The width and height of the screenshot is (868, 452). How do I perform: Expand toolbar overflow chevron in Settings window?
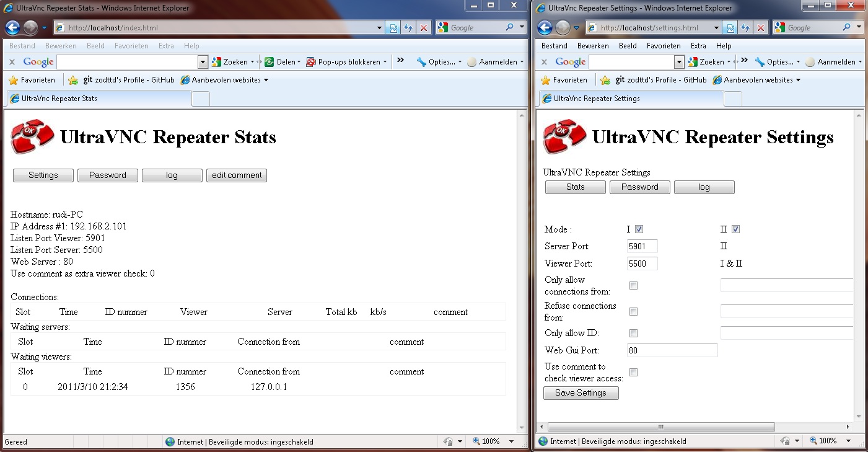click(743, 61)
